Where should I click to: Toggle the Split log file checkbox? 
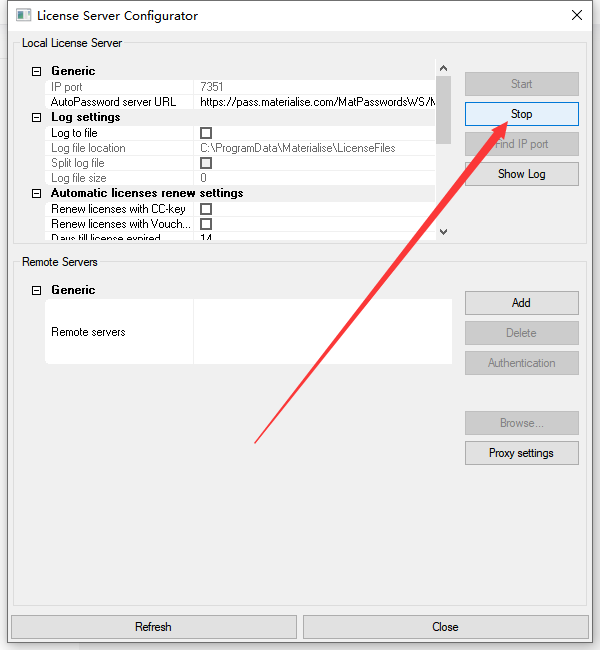click(x=206, y=163)
